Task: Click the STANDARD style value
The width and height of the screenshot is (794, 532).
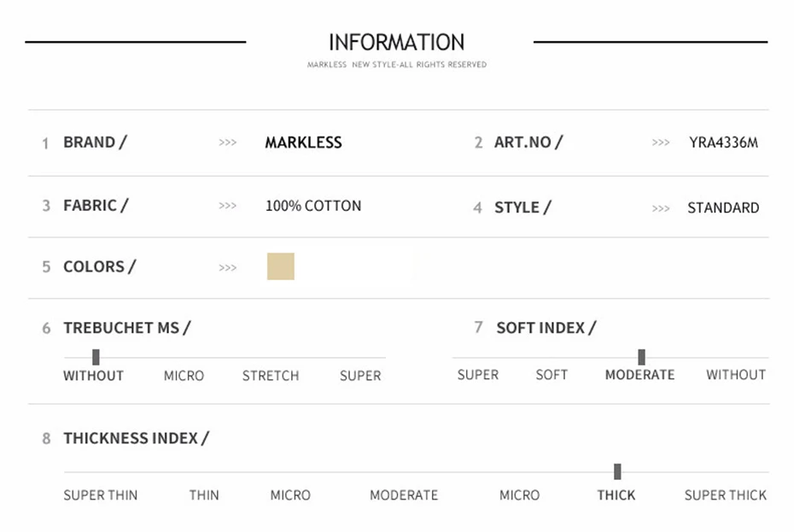Action: point(723,208)
